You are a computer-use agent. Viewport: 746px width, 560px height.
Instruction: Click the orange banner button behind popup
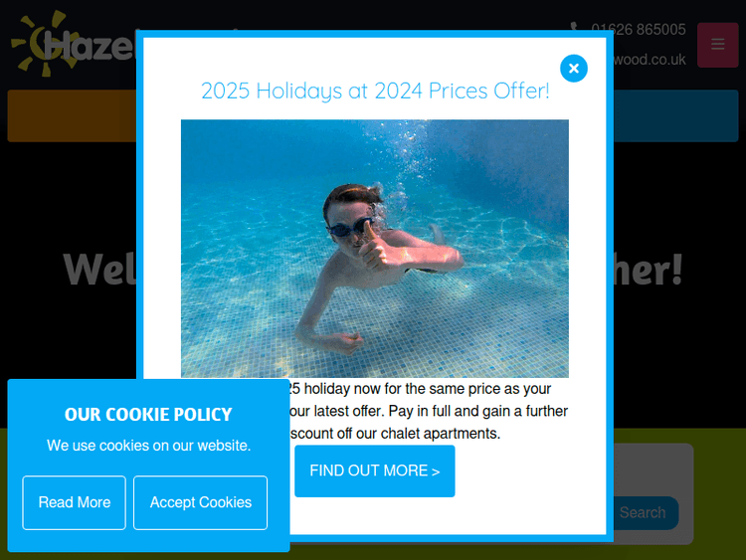tap(72, 115)
